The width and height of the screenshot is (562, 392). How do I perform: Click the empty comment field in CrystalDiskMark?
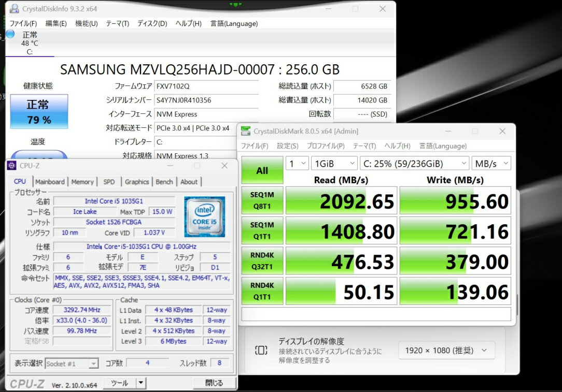coord(376,314)
